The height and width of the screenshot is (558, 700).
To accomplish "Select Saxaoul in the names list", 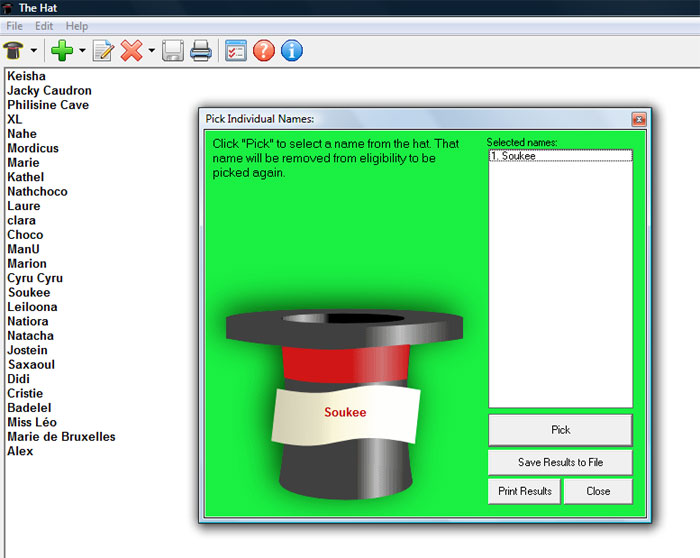I will point(31,365).
